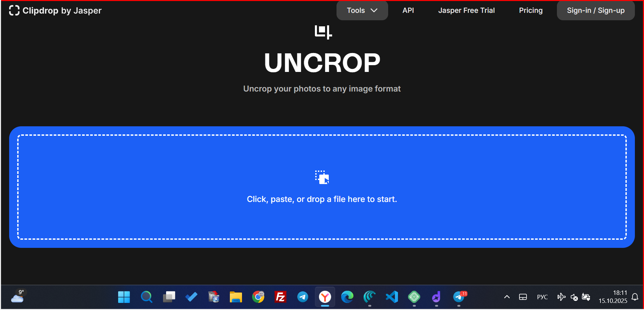The width and height of the screenshot is (644, 310).
Task: Switch the РУС keyboard language layout
Action: pyautogui.click(x=542, y=297)
